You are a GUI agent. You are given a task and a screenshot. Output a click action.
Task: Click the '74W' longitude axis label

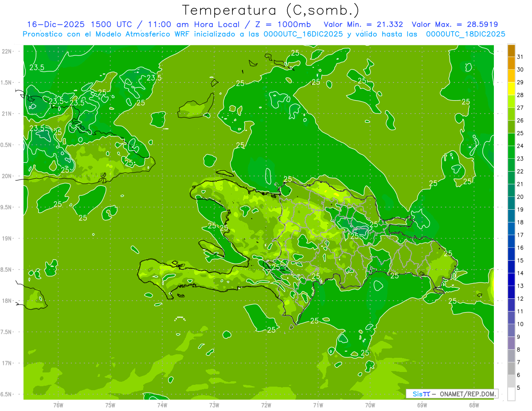tap(162, 405)
